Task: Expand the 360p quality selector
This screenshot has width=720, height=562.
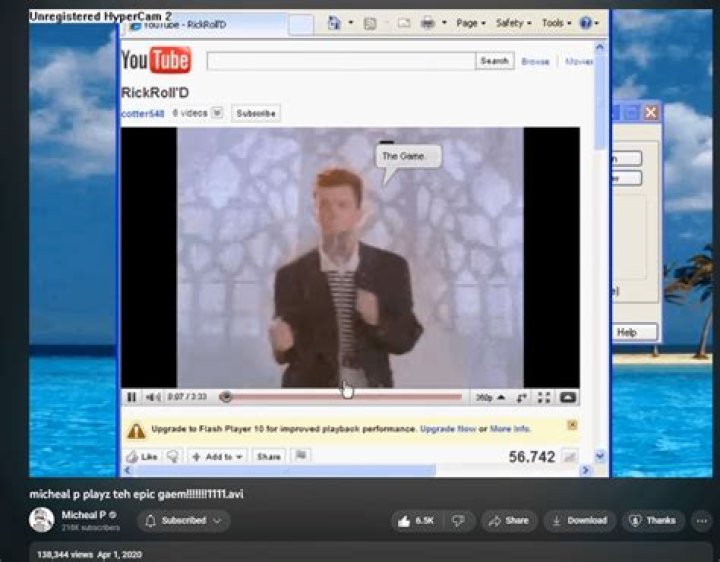Action: [x=489, y=397]
